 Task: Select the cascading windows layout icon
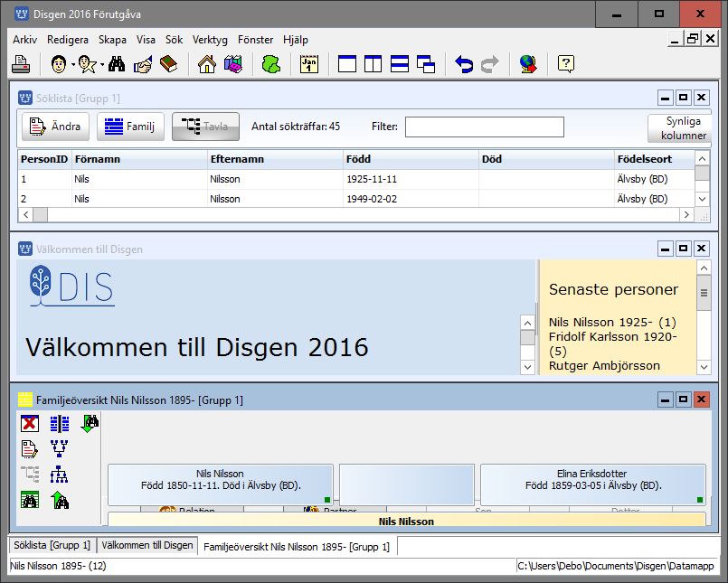(x=426, y=64)
